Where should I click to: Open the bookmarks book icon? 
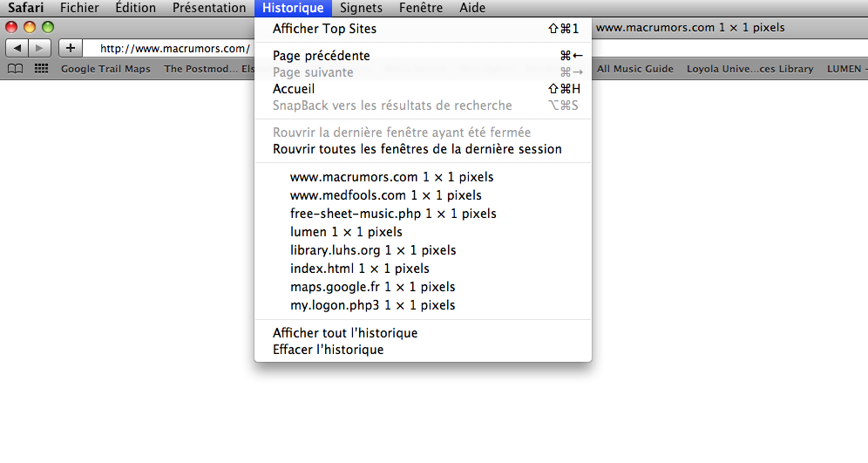tap(16, 69)
